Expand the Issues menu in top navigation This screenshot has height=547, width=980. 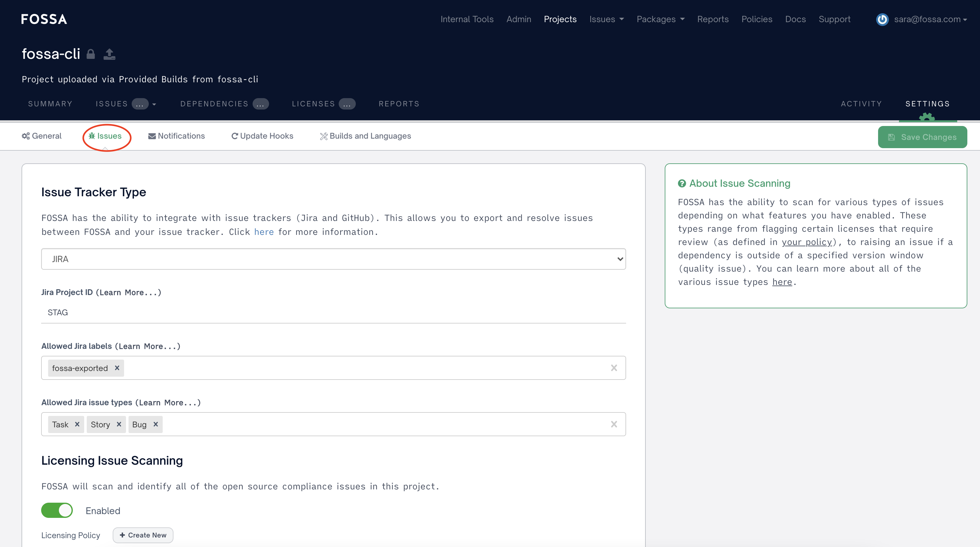coord(606,19)
